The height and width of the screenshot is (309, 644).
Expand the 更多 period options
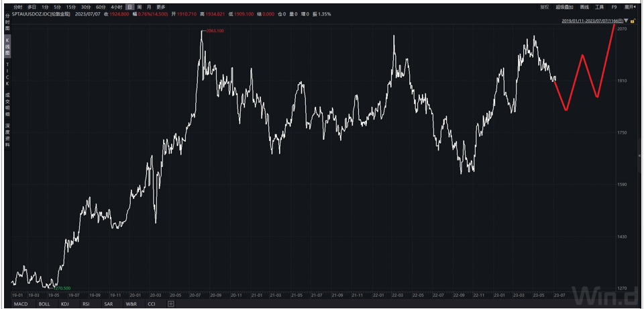pyautogui.click(x=160, y=7)
